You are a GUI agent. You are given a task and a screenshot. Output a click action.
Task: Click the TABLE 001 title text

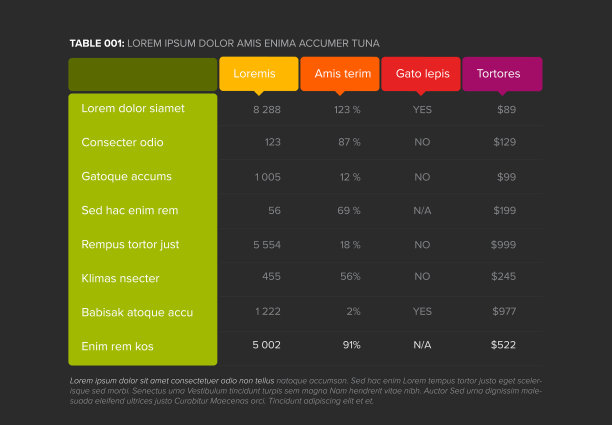click(224, 44)
